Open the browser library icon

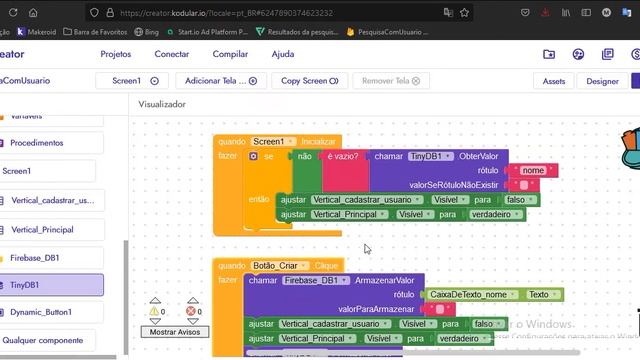[x=566, y=13]
